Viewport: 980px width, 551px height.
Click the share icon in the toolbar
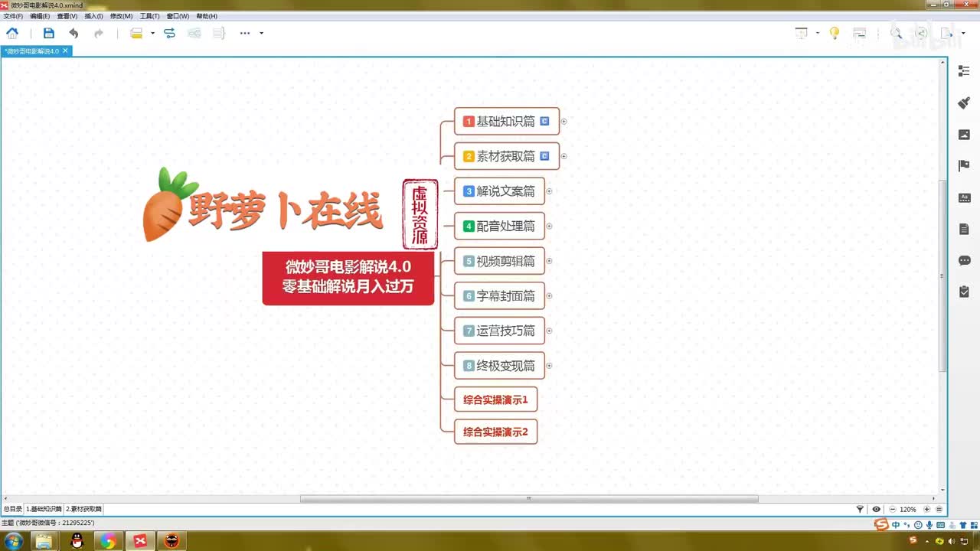pyautogui.click(x=922, y=33)
